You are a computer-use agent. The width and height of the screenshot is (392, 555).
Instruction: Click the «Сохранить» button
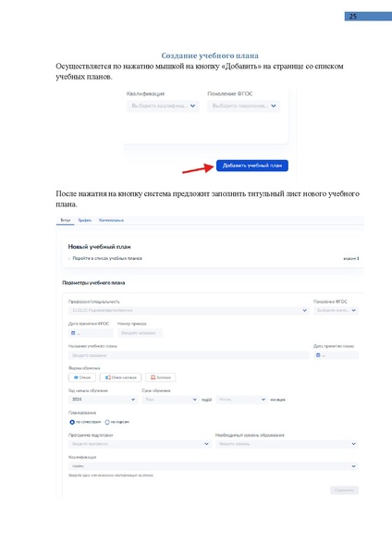(344, 490)
